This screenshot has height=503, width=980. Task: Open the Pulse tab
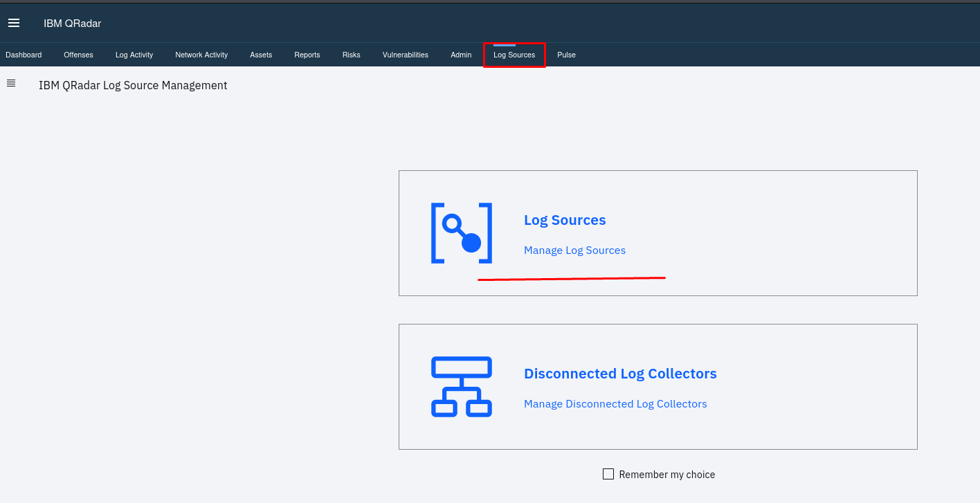[x=566, y=55]
